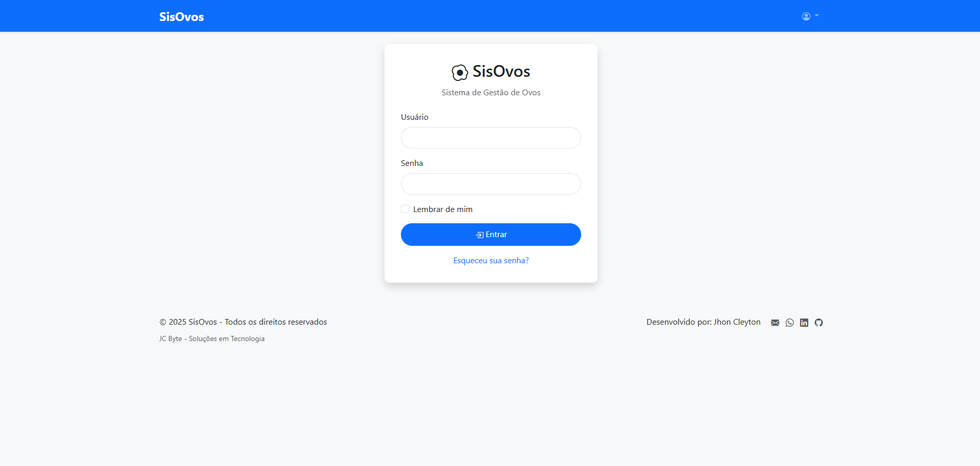Click the Lembrar de mim label text
This screenshot has width=980, height=466.
point(443,209)
